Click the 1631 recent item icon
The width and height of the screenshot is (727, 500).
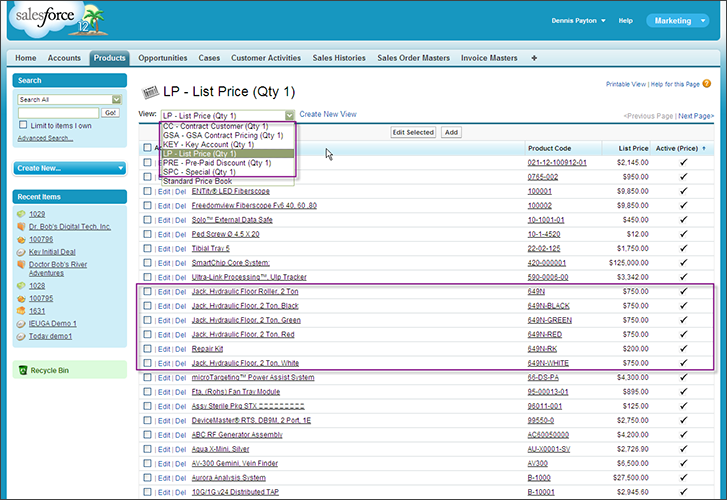coord(21,311)
